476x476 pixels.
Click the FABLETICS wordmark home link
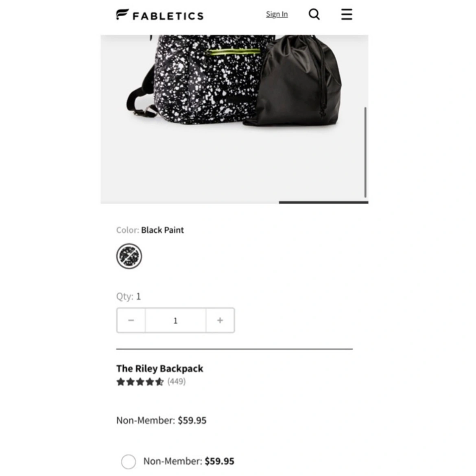pyautogui.click(x=168, y=16)
